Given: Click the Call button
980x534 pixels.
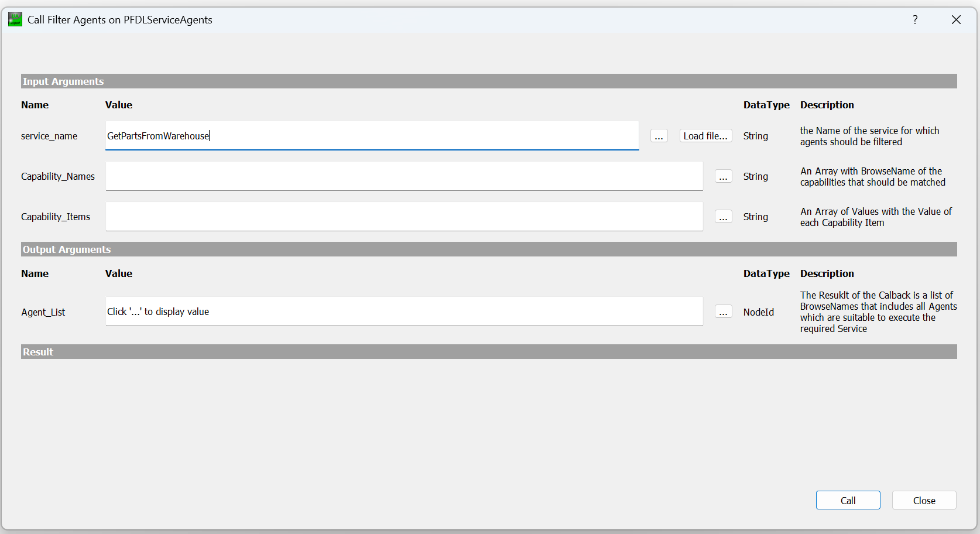Looking at the screenshot, I should pos(848,500).
